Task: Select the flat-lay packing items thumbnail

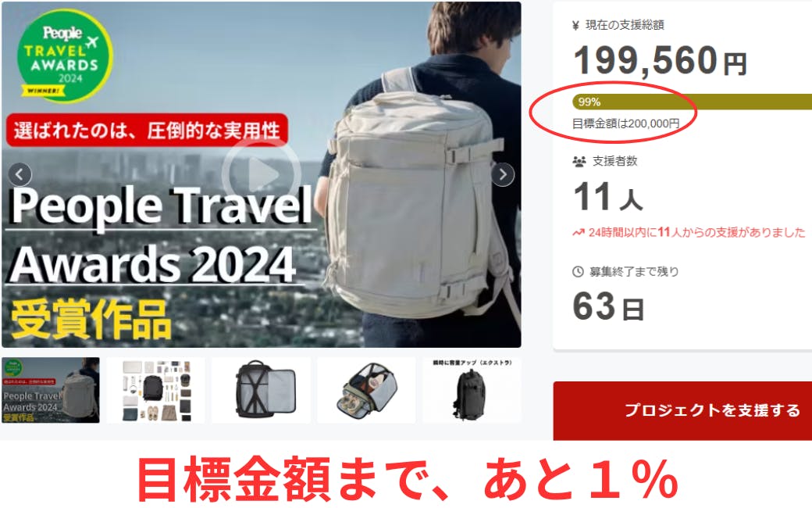Action: (156, 390)
